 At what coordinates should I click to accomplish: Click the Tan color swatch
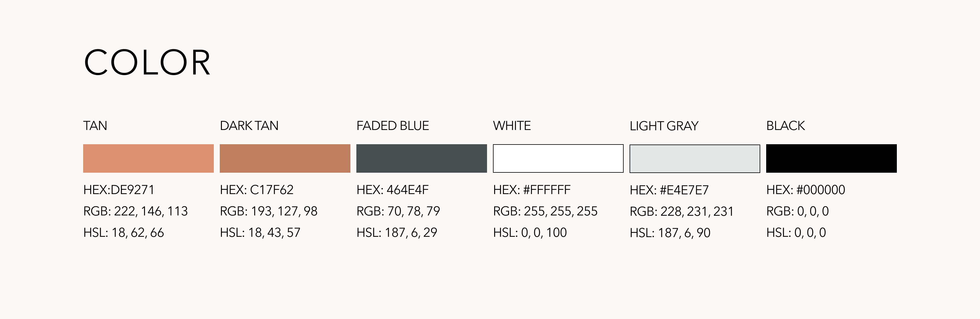(x=148, y=158)
